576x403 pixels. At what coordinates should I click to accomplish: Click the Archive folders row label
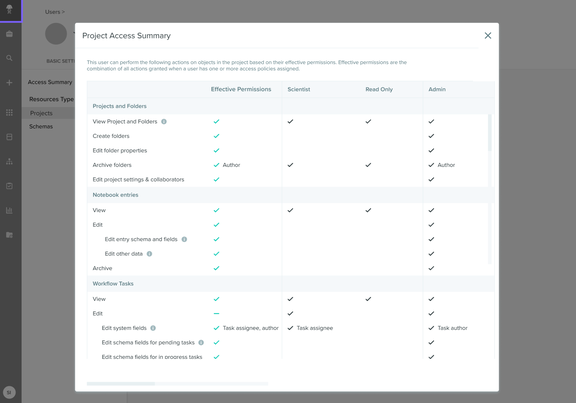coord(112,165)
